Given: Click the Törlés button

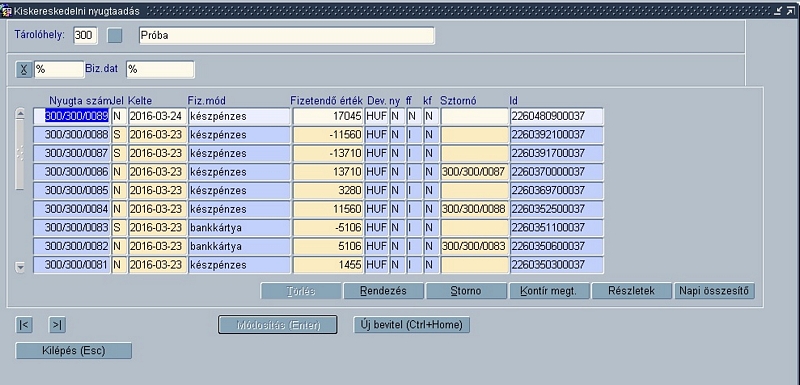Looking at the screenshot, I should [x=301, y=291].
